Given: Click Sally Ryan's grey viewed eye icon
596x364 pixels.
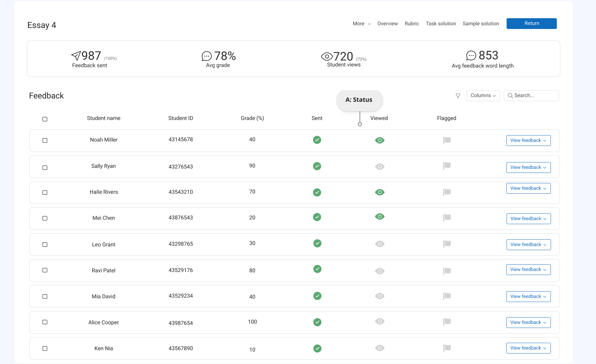Looking at the screenshot, I should coord(380,166).
